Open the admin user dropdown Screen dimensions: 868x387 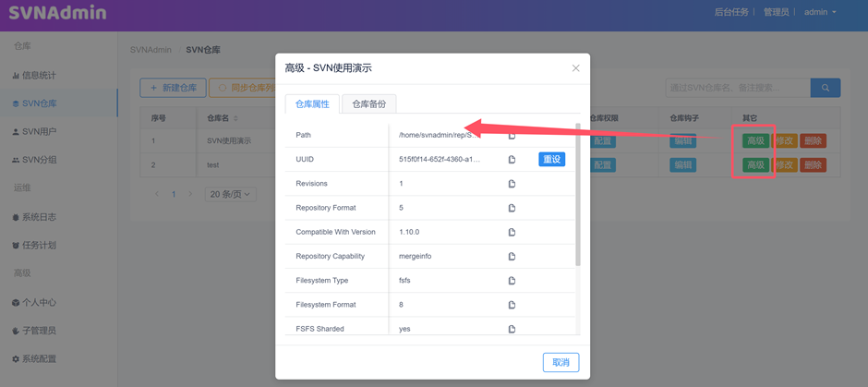[820, 12]
